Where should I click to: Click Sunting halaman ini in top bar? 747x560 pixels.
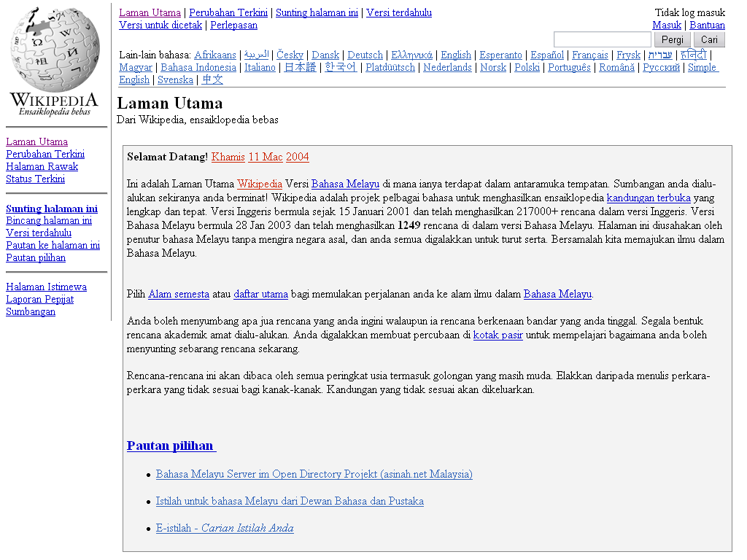click(x=317, y=13)
